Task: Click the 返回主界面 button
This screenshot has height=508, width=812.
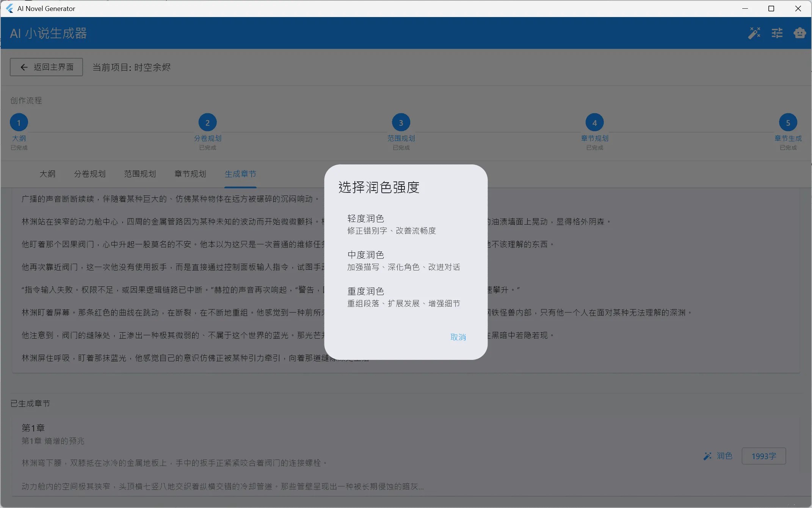Action: coord(46,67)
